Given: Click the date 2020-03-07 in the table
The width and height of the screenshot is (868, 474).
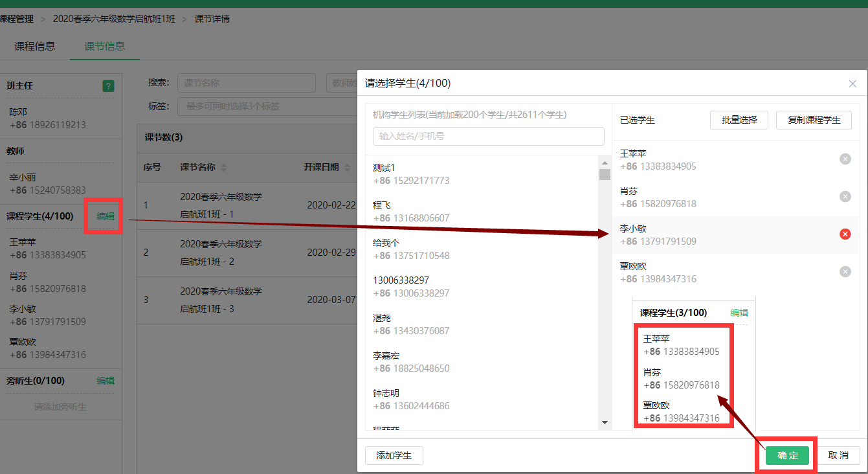Looking at the screenshot, I should click(331, 300).
